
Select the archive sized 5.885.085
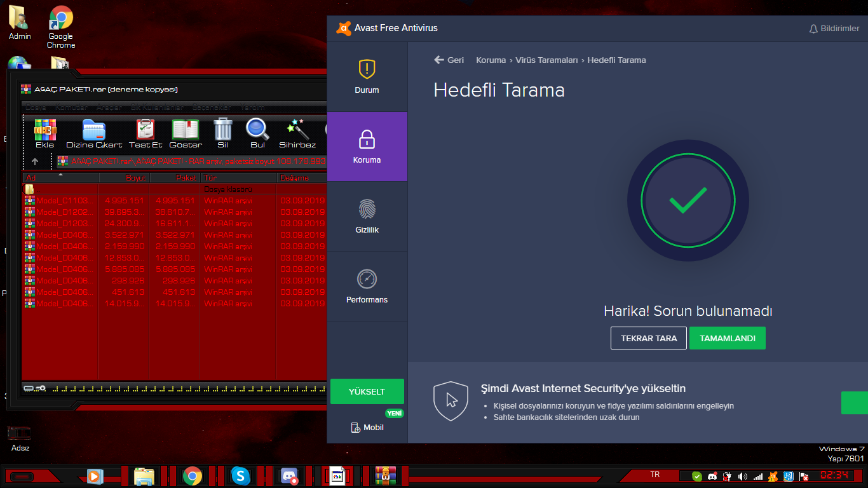point(175,269)
